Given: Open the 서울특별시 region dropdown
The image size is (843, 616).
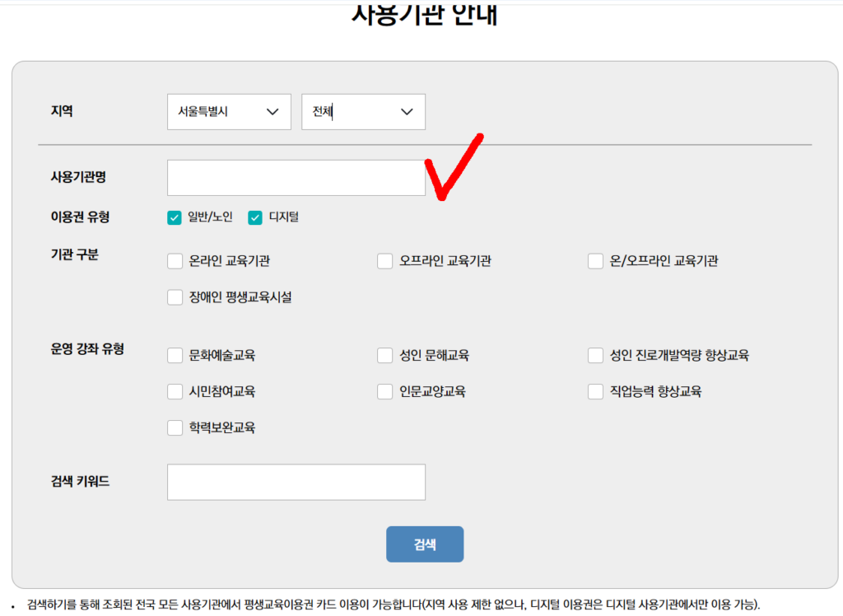Looking at the screenshot, I should pos(228,112).
